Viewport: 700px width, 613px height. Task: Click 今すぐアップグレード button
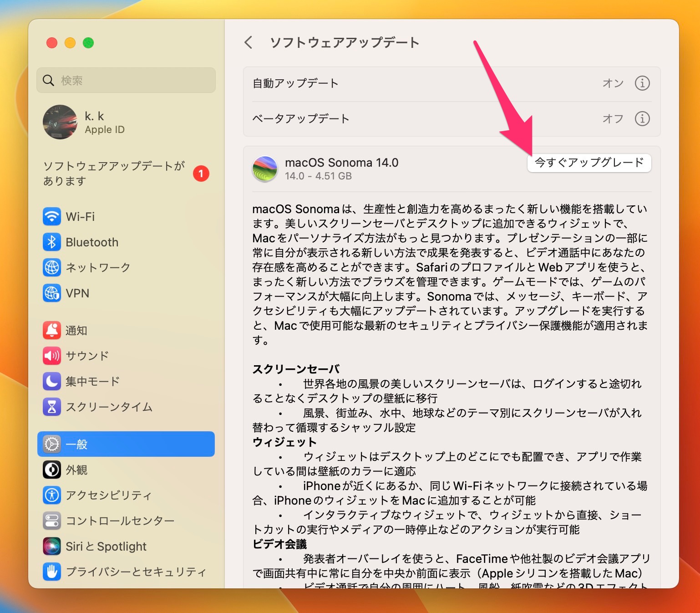click(589, 163)
